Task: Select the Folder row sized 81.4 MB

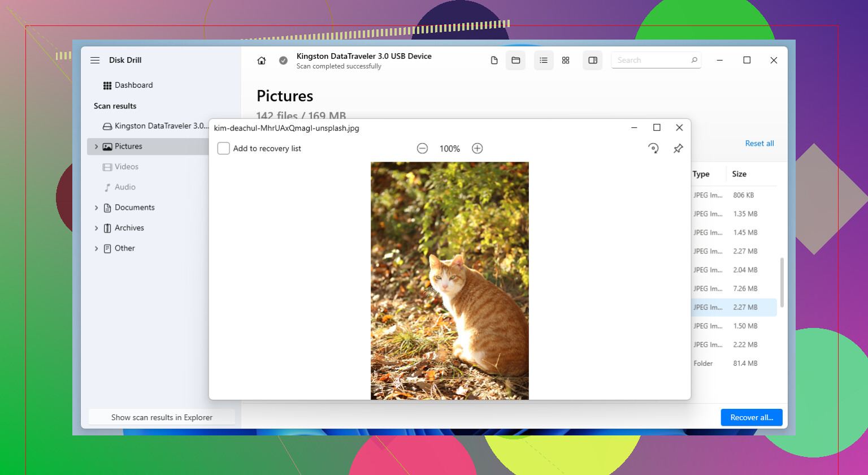Action: pyautogui.click(x=734, y=363)
